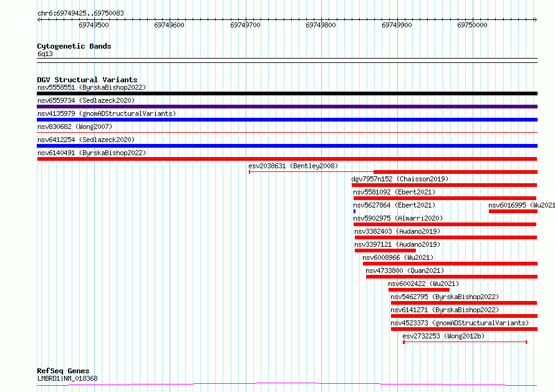Image resolution: width=555 pixels, height=392 pixels.
Task: Click ruler position 69749700
Action: pos(245,25)
